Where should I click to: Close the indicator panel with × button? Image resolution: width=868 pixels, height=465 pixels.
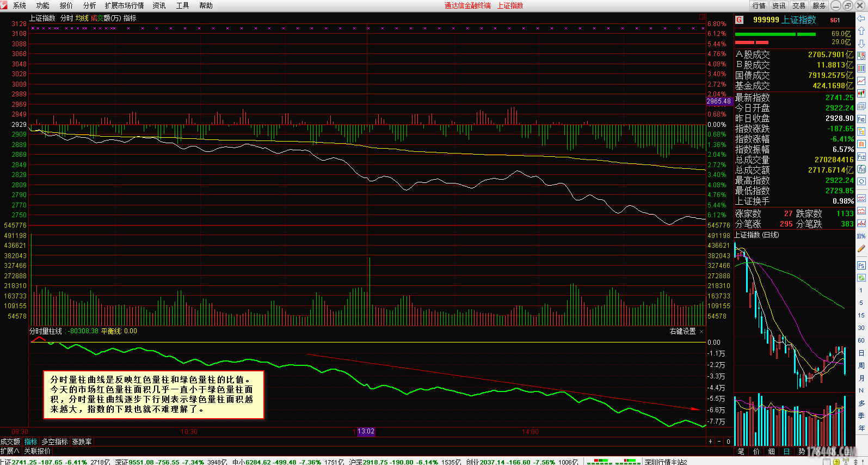point(701,331)
